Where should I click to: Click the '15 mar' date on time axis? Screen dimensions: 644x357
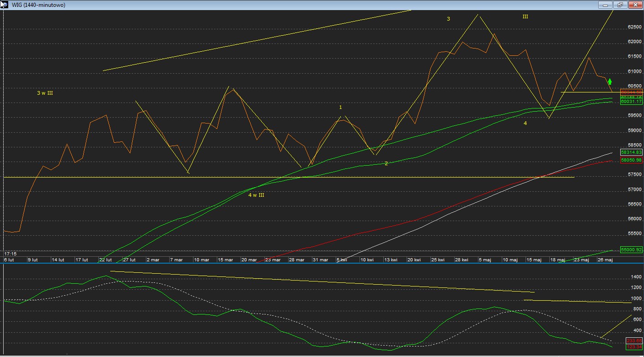pos(225,260)
